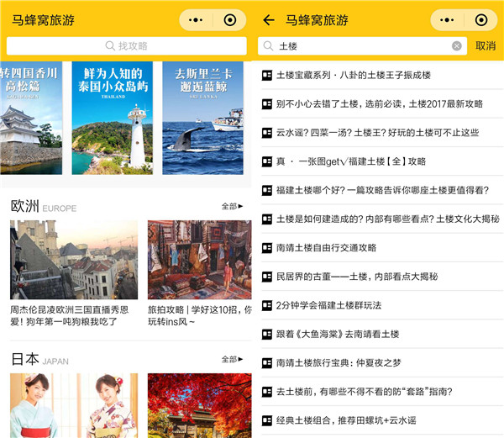The image size is (504, 438).
Task: Open the three-dots menu in left panel
Action: click(198, 20)
